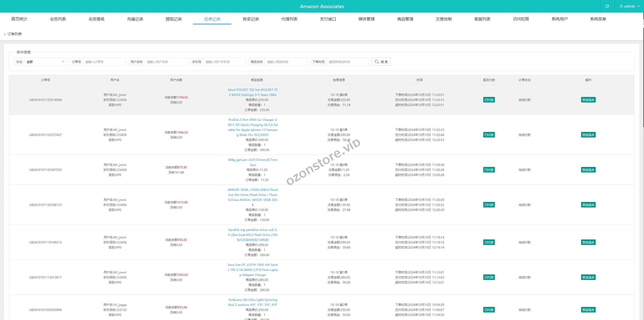Click the admin user icon
Screen dimensions: 644x320
[621, 6]
